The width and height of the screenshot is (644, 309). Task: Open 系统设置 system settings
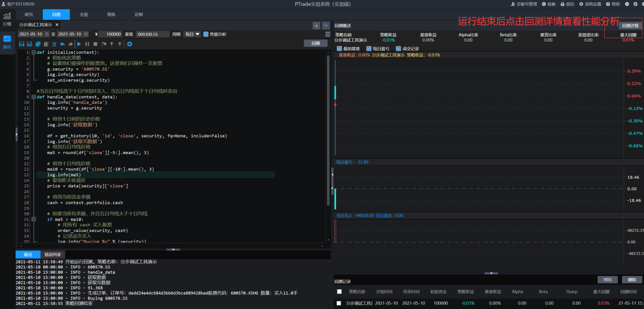[590, 4]
